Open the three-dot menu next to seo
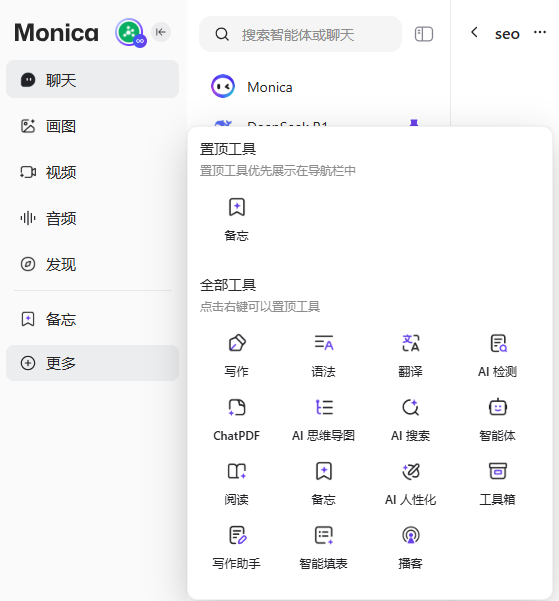This screenshot has width=559, height=601. click(x=540, y=32)
